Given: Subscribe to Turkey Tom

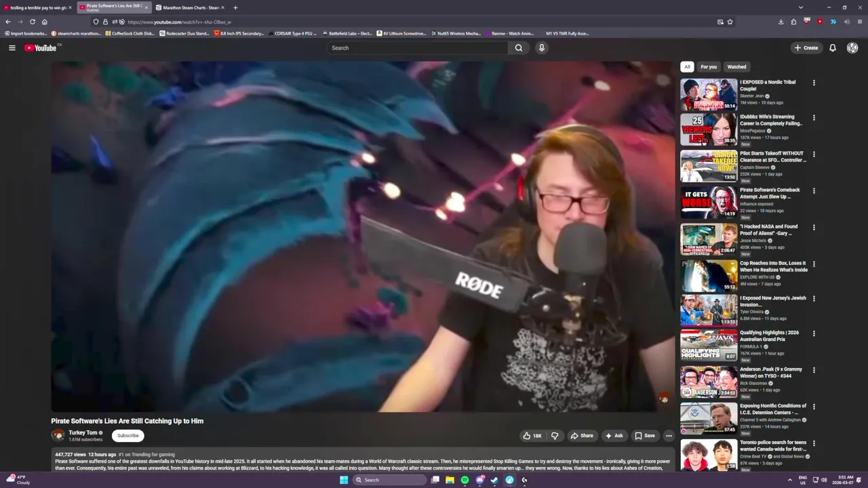Looking at the screenshot, I should tap(127, 436).
